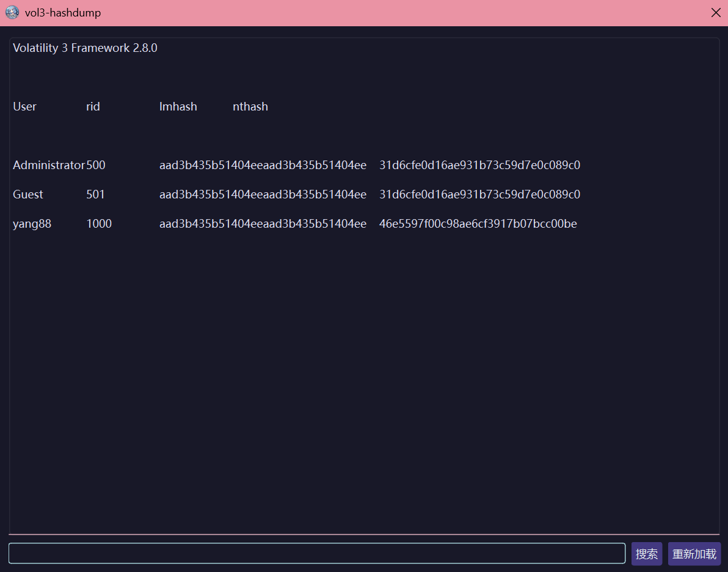Click the rid value 500

point(96,165)
